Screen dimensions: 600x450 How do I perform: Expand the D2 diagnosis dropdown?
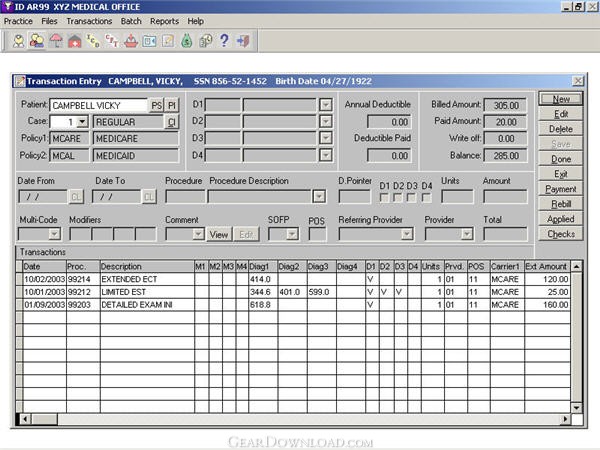coord(326,121)
